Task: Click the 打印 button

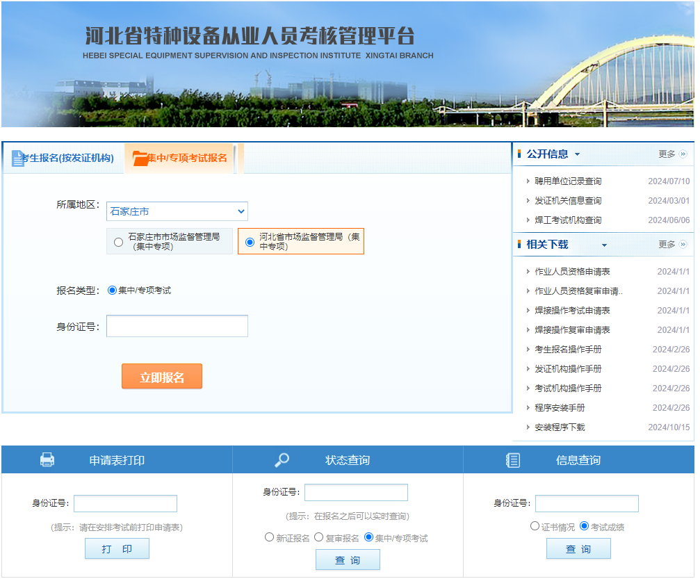Action: click(x=117, y=548)
